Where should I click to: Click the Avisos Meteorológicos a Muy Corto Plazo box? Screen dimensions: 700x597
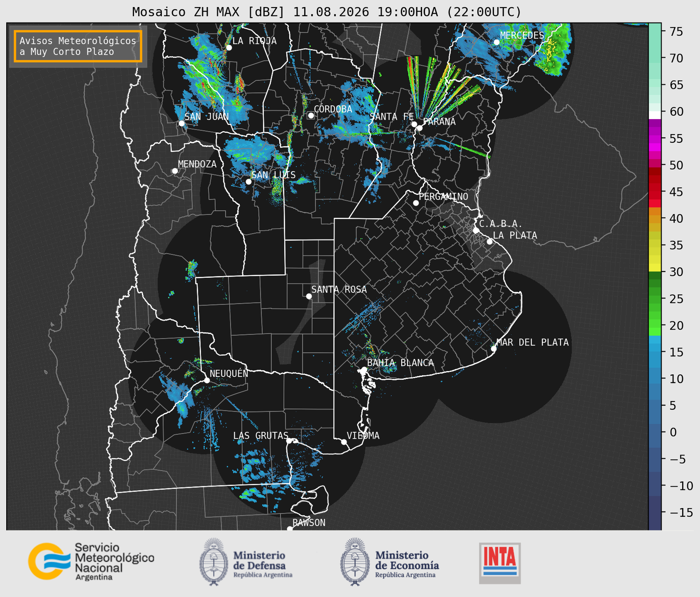pyautogui.click(x=78, y=46)
